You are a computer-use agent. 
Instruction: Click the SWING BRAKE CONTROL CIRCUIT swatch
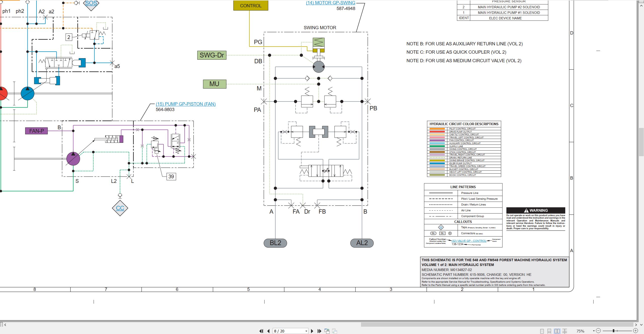tap(437, 160)
